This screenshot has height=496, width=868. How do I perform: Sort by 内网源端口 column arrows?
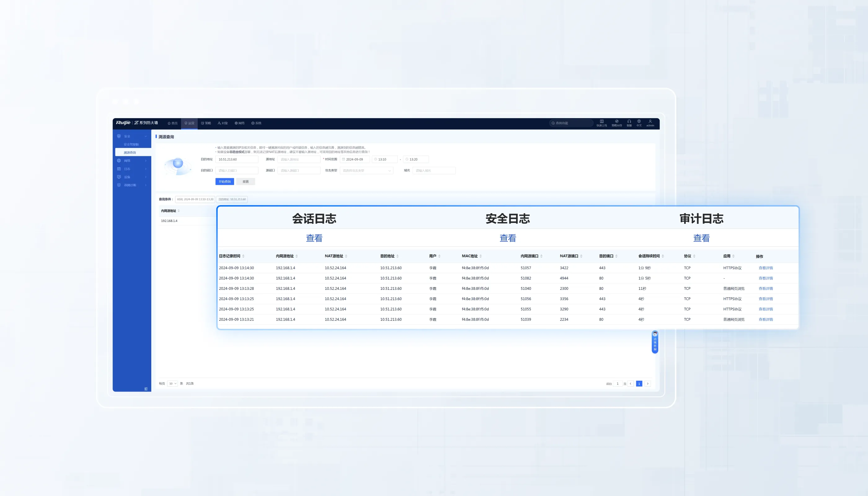click(541, 256)
